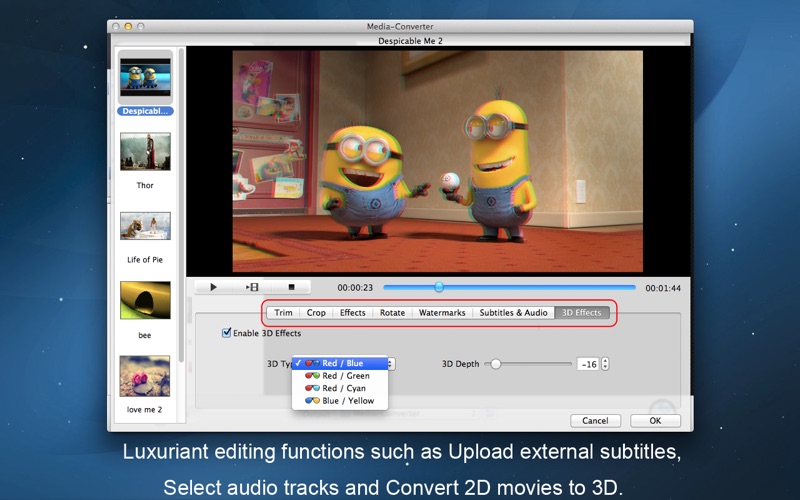The image size is (800, 500).
Task: Confirm with the OK button
Action: click(x=655, y=420)
